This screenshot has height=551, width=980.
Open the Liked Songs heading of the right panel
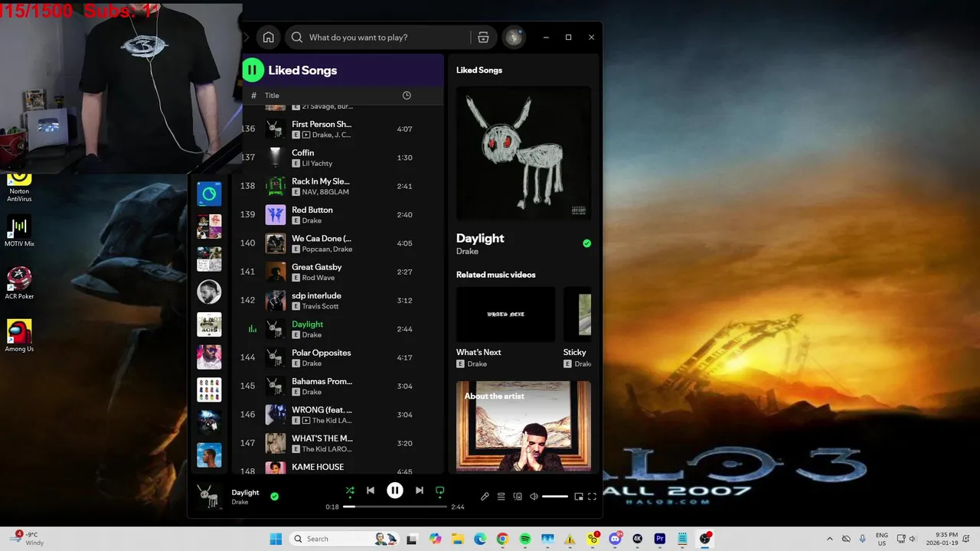click(479, 70)
